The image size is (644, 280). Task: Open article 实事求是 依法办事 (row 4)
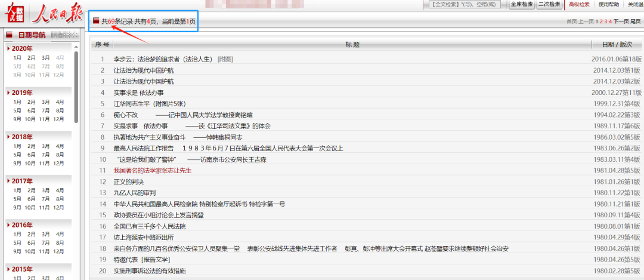click(138, 93)
